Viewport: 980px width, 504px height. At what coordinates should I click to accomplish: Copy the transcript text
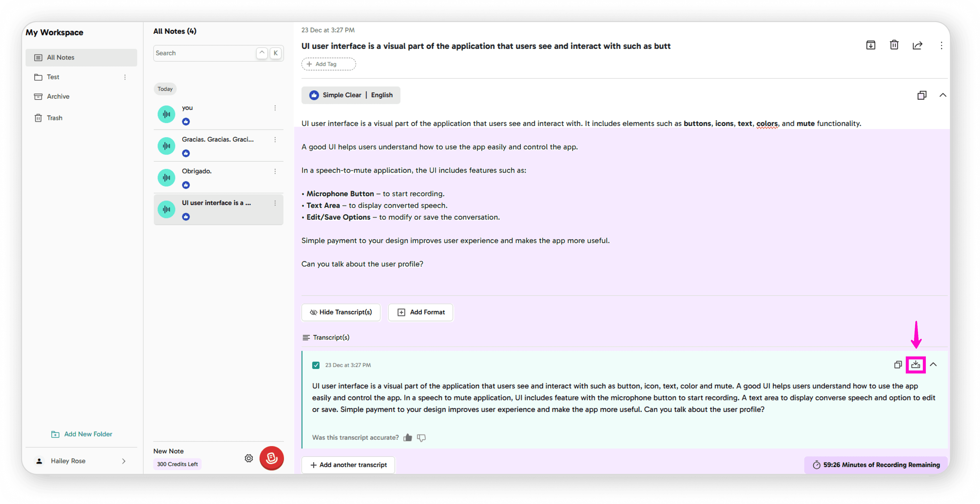(x=898, y=365)
